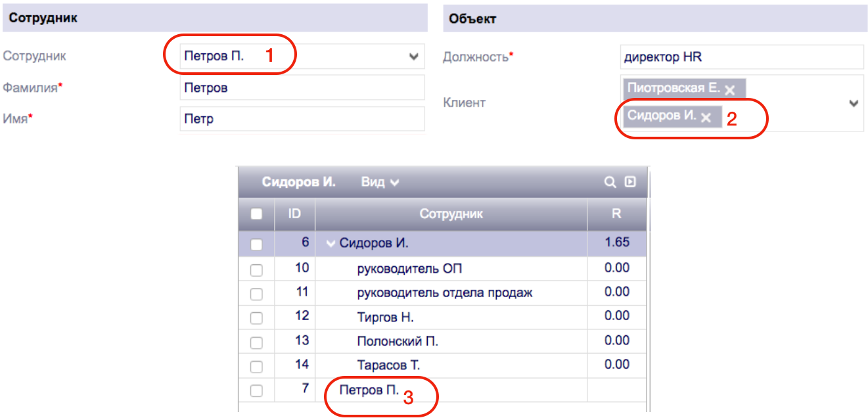Remove the Пиотровская Е. client tag
The image size is (868, 420).
pyautogui.click(x=729, y=90)
